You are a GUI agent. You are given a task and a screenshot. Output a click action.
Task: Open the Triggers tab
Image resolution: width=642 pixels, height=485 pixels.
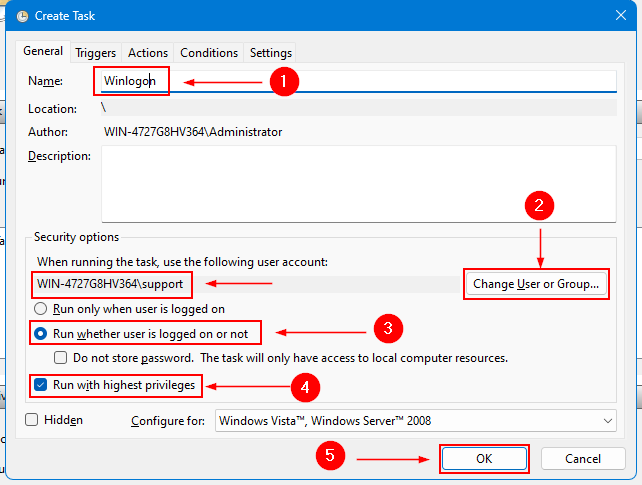click(x=96, y=53)
